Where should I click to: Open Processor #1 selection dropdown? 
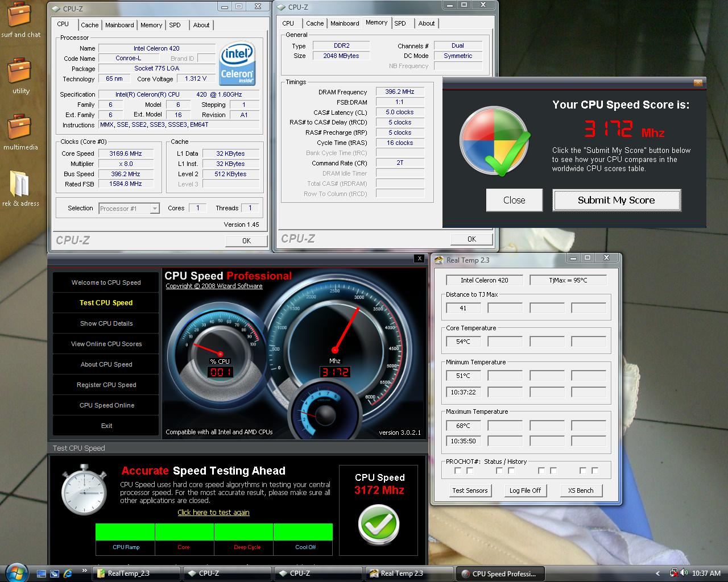click(x=154, y=209)
